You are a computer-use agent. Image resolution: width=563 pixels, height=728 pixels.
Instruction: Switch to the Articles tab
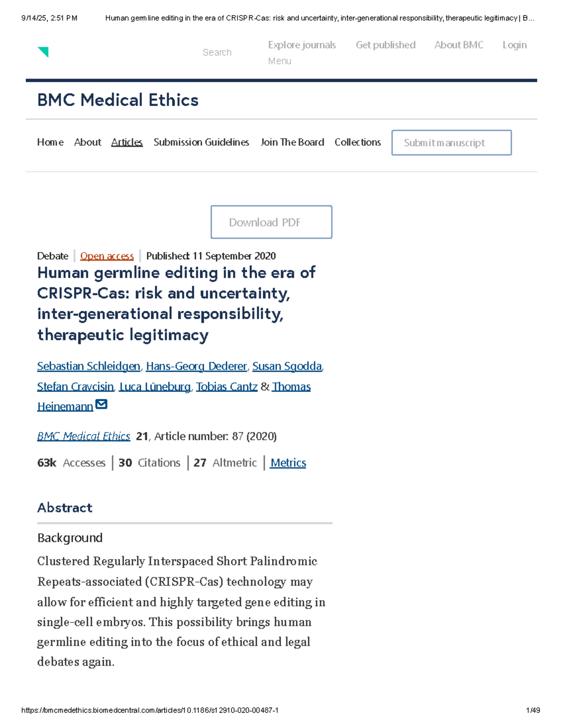(127, 142)
